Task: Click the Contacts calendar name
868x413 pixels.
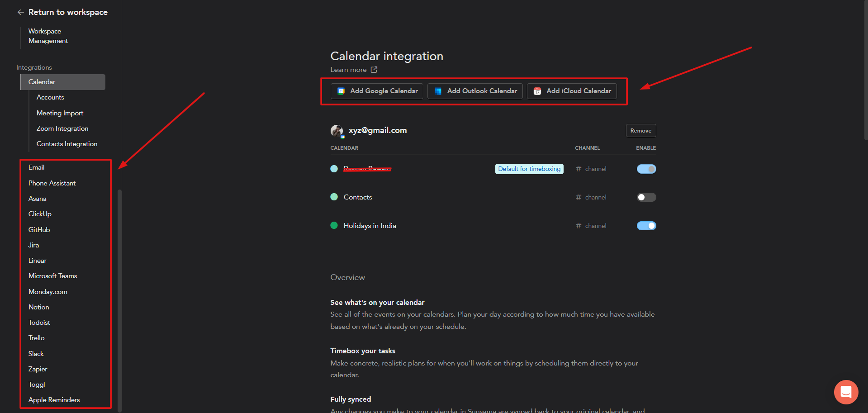Action: pos(358,197)
